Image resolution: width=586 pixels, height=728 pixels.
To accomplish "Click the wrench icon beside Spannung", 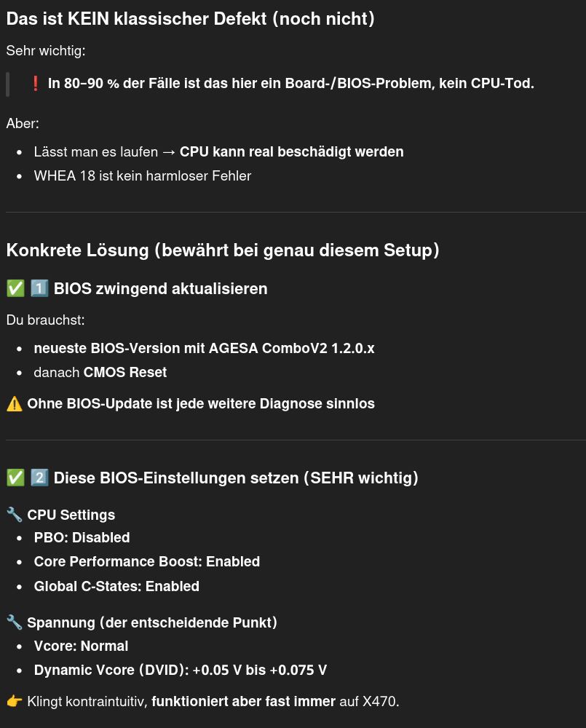I will pos(15,622).
